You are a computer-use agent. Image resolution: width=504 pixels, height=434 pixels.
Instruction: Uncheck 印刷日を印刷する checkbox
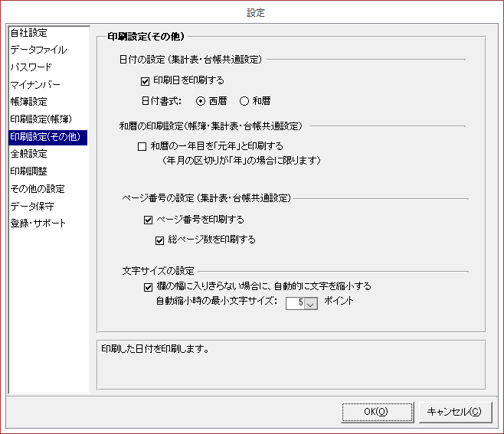[x=145, y=81]
